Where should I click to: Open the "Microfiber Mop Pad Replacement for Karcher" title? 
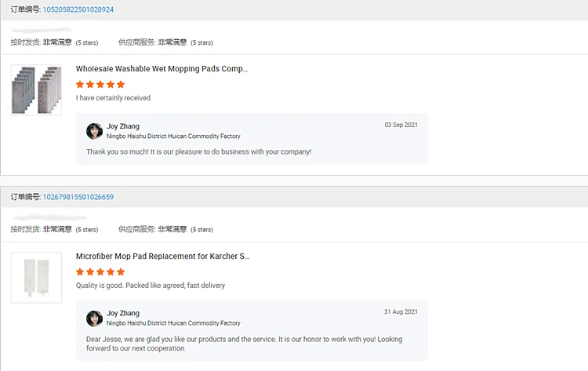[162, 256]
